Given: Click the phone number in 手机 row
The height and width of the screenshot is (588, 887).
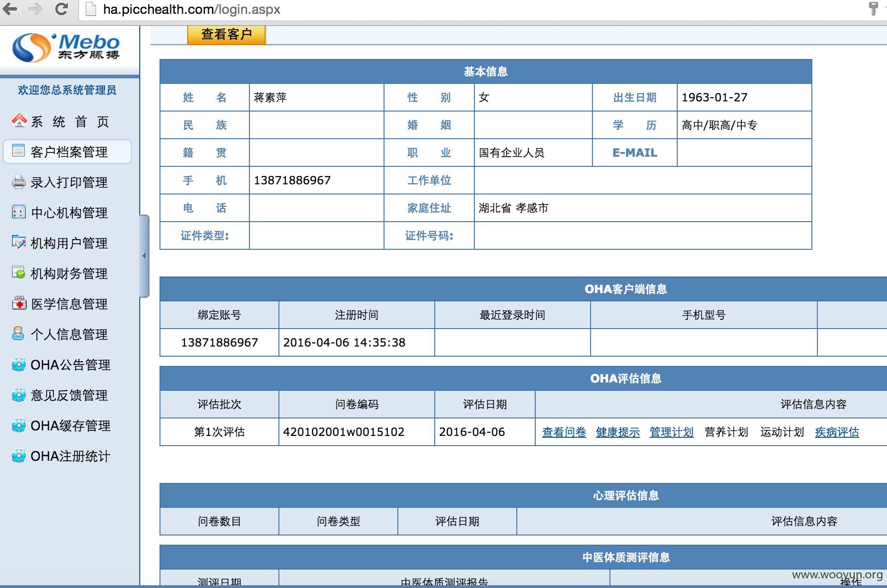Looking at the screenshot, I should pyautogui.click(x=292, y=180).
